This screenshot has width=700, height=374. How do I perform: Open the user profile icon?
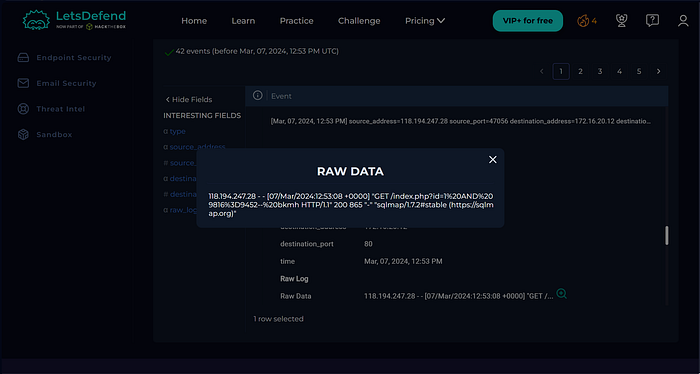coord(683,21)
